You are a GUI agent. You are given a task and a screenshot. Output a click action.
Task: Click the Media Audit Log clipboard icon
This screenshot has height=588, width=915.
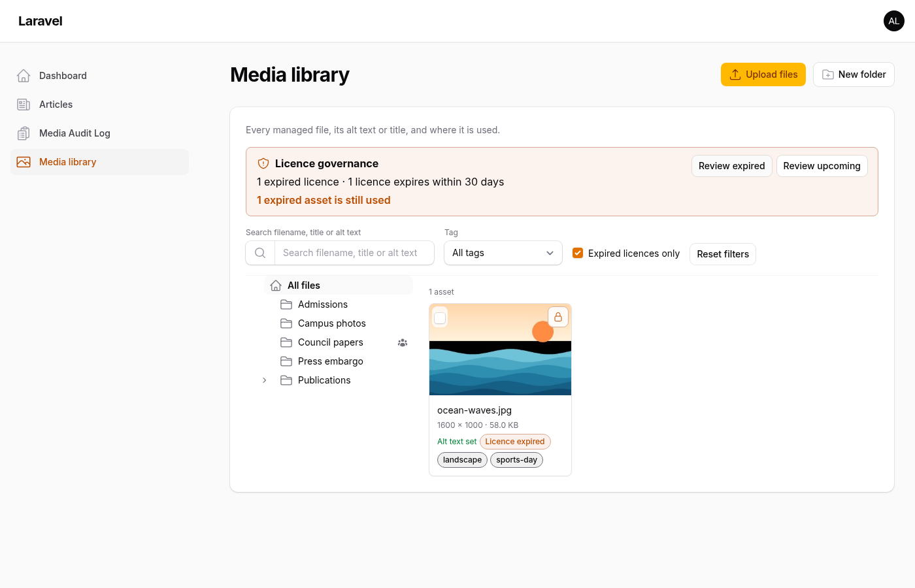pyautogui.click(x=24, y=133)
